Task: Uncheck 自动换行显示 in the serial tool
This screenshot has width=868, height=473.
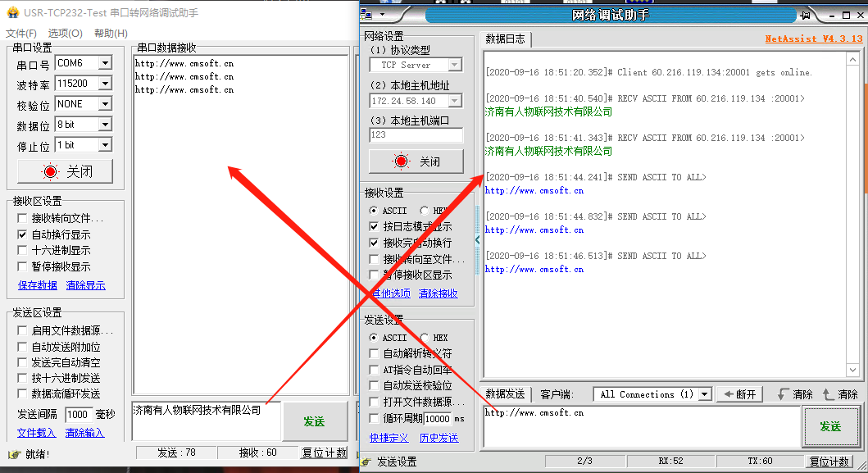Action: pos(23,234)
